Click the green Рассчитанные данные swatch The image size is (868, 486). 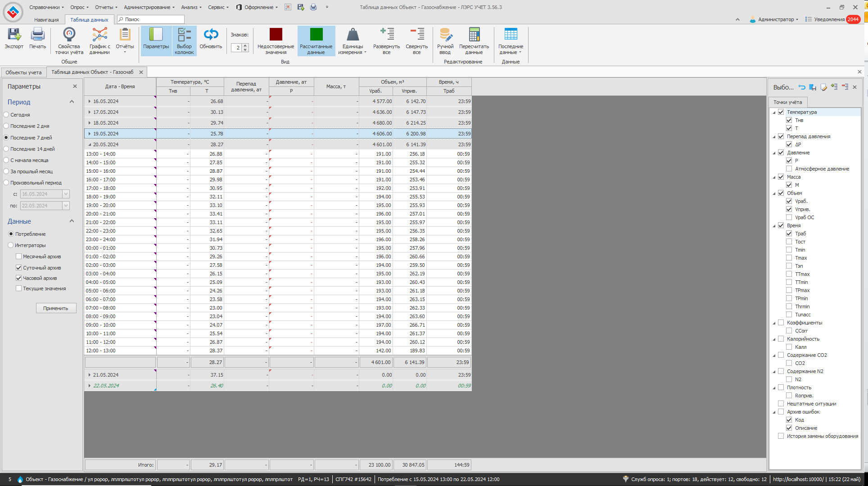click(x=316, y=35)
